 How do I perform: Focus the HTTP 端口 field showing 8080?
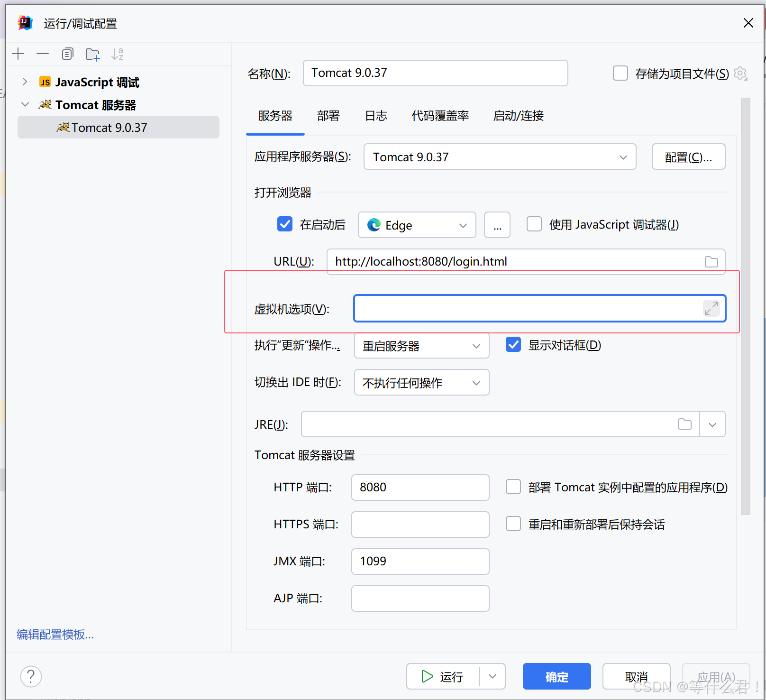click(x=420, y=488)
